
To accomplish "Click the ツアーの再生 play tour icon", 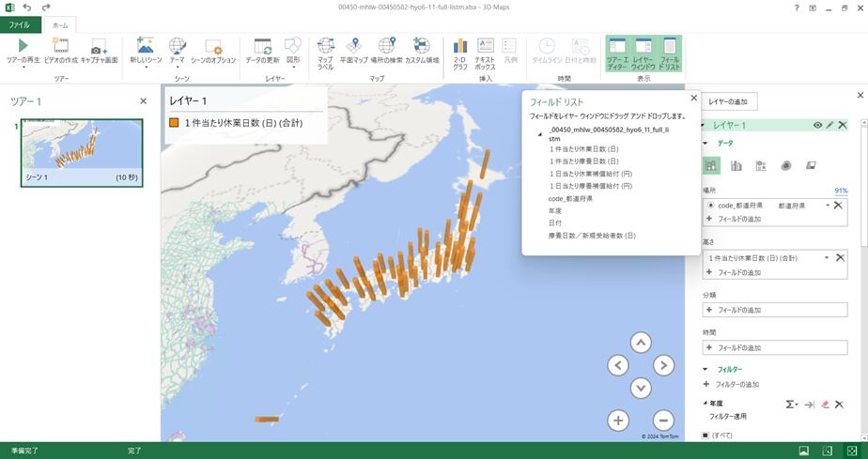I will pos(23,46).
